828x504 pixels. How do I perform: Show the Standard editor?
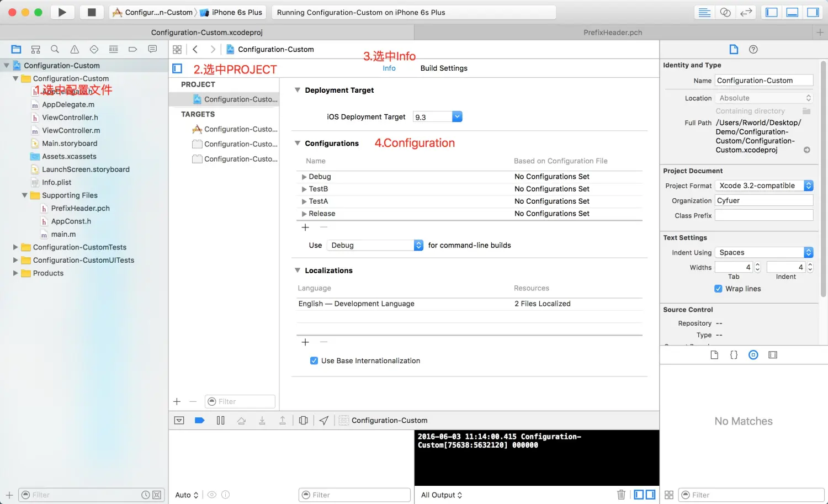[x=704, y=12]
